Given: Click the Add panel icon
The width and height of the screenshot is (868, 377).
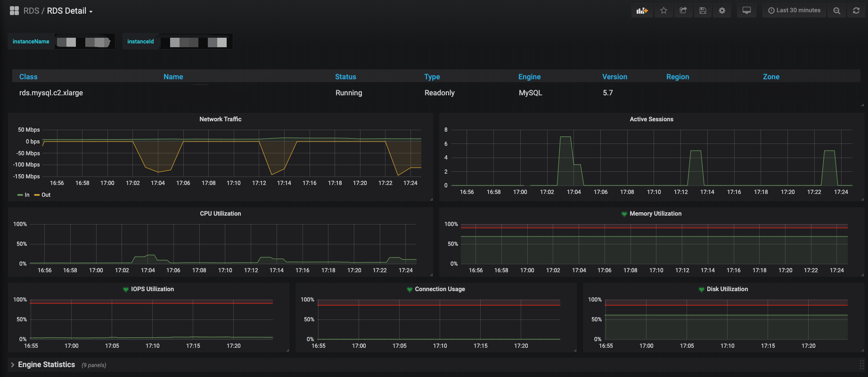Looking at the screenshot, I should [x=642, y=10].
